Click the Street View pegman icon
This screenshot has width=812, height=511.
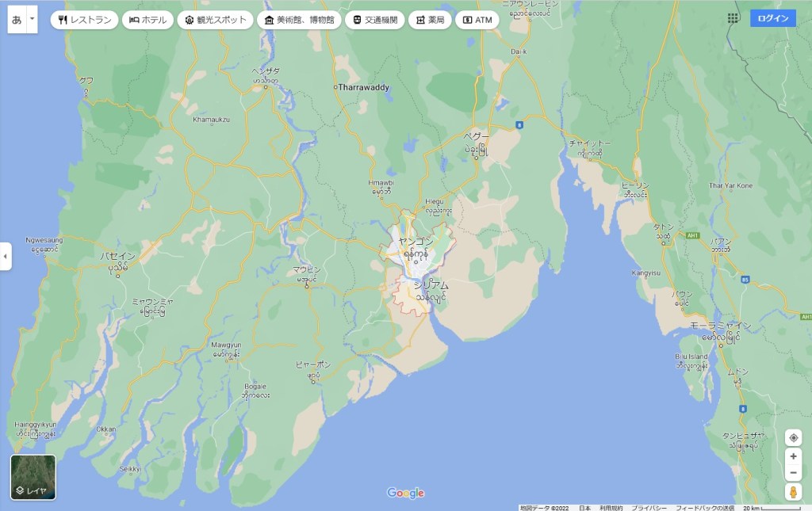pyautogui.click(x=793, y=492)
